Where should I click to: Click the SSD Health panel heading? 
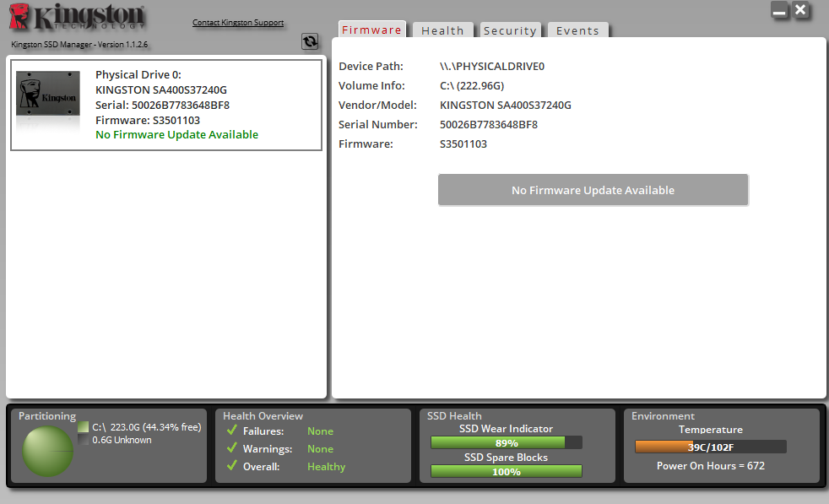click(454, 416)
